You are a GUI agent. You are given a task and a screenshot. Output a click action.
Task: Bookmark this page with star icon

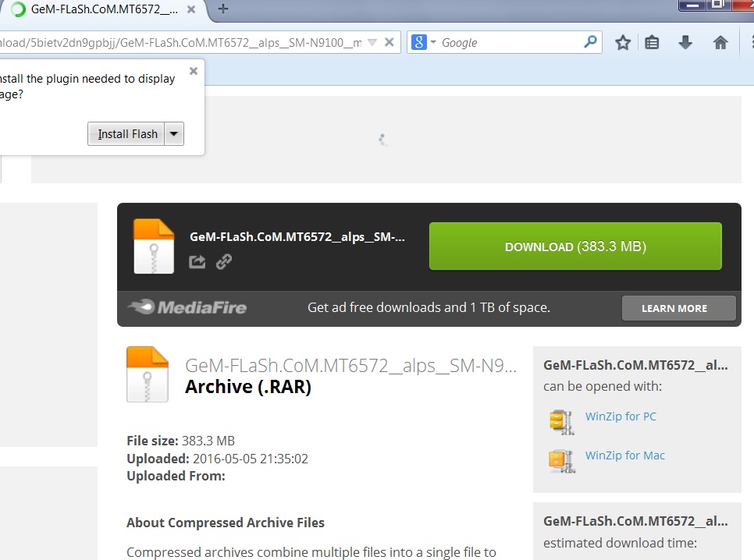click(623, 43)
